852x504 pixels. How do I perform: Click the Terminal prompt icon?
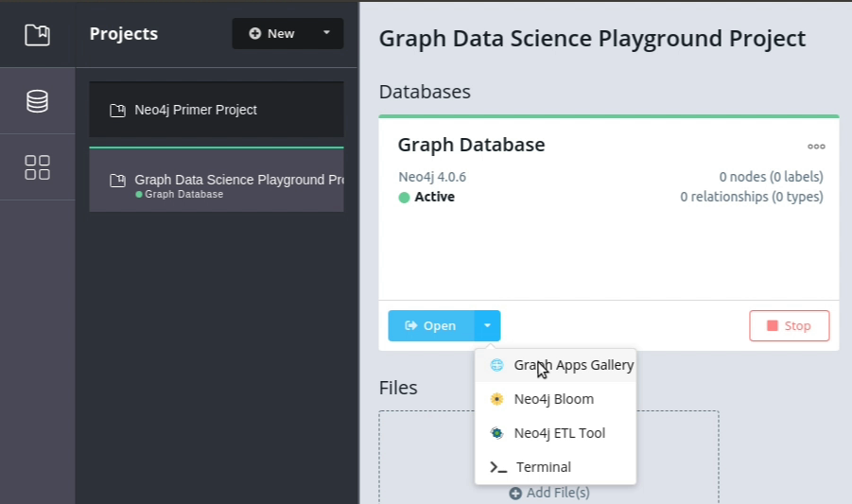[498, 467]
